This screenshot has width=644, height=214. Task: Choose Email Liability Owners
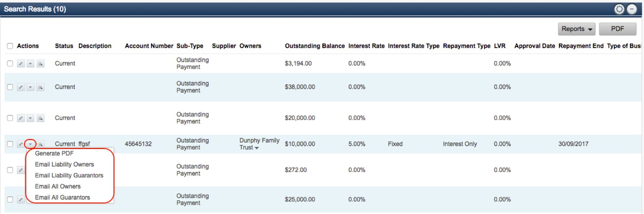coord(65,164)
